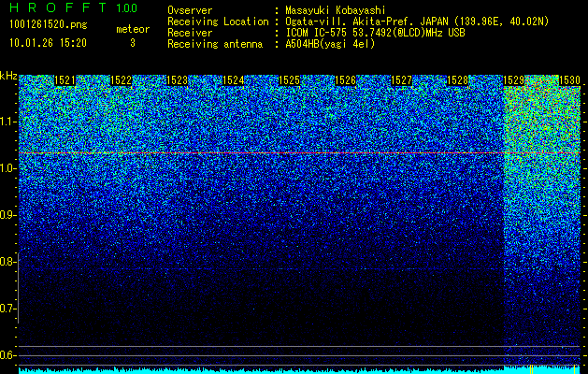Click the 0.9 frequency axis label
The width and height of the screenshot is (588, 374).
click(x=7, y=215)
